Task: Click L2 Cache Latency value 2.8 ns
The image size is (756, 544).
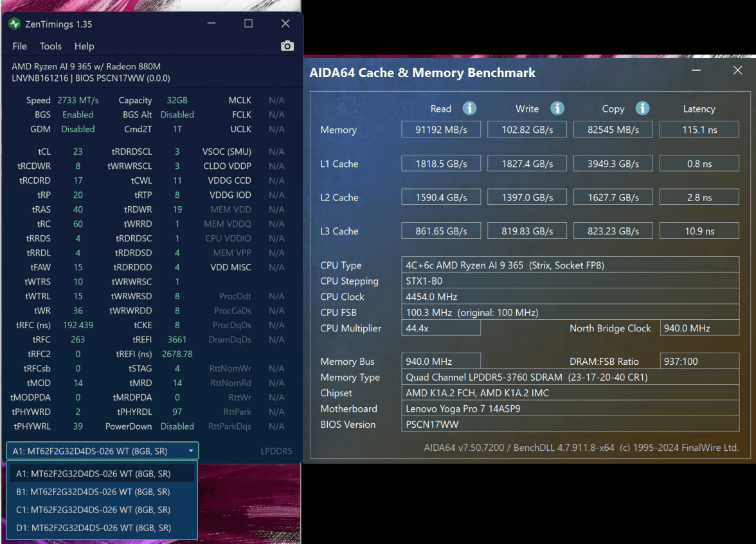Action: point(699,197)
